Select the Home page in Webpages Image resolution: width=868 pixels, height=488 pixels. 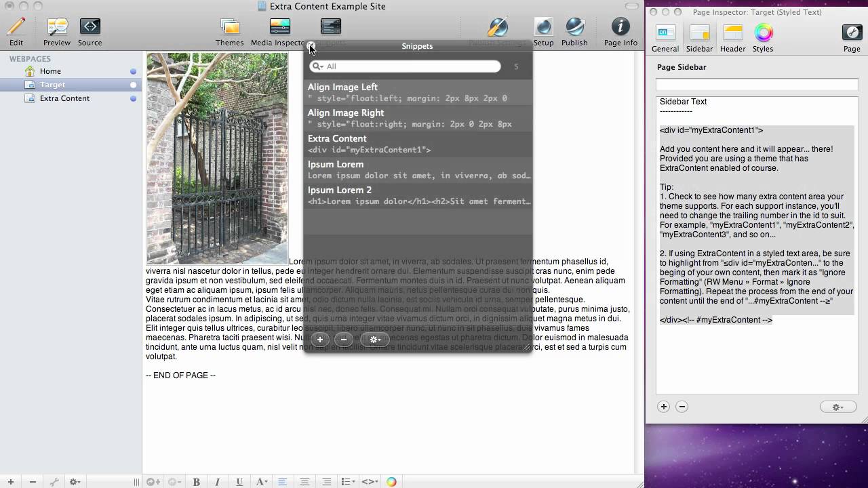coord(71,71)
